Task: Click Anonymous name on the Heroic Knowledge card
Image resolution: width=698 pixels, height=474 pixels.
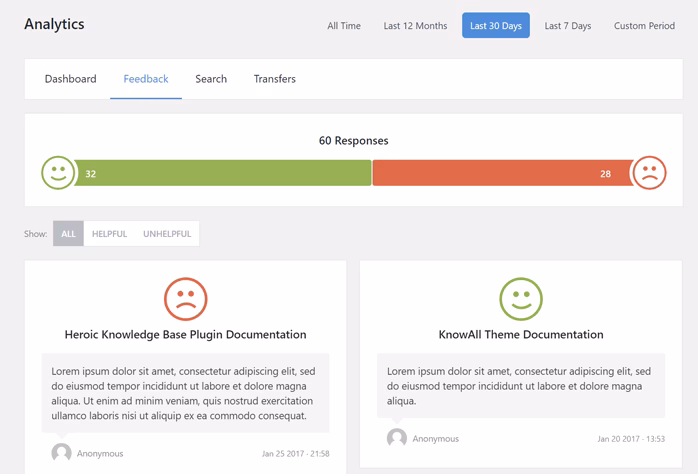Action: [100, 454]
